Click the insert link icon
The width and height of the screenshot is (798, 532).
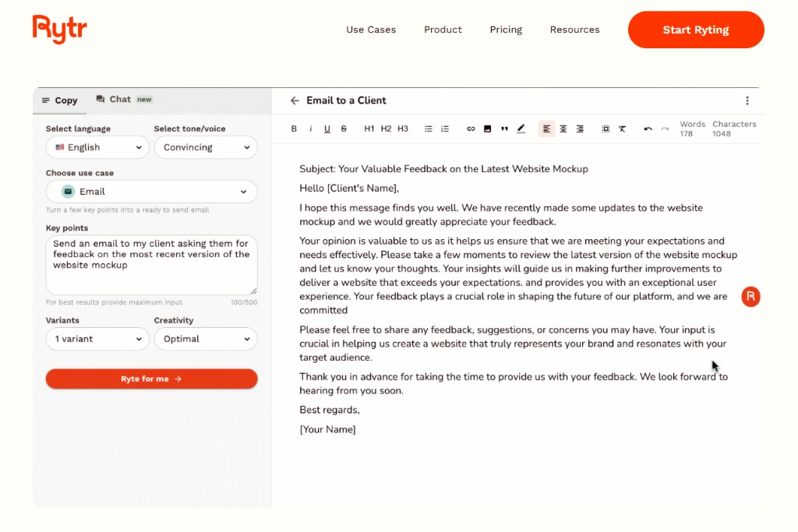[471, 129]
